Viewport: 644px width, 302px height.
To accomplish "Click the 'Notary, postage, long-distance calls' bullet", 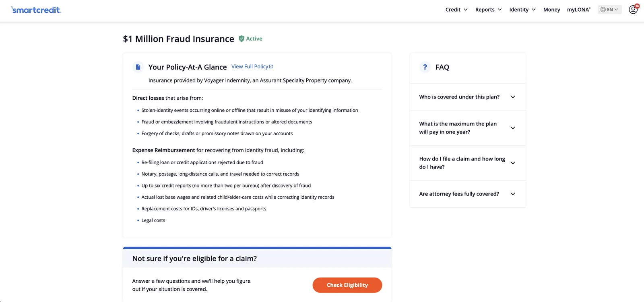I will pyautogui.click(x=220, y=174).
